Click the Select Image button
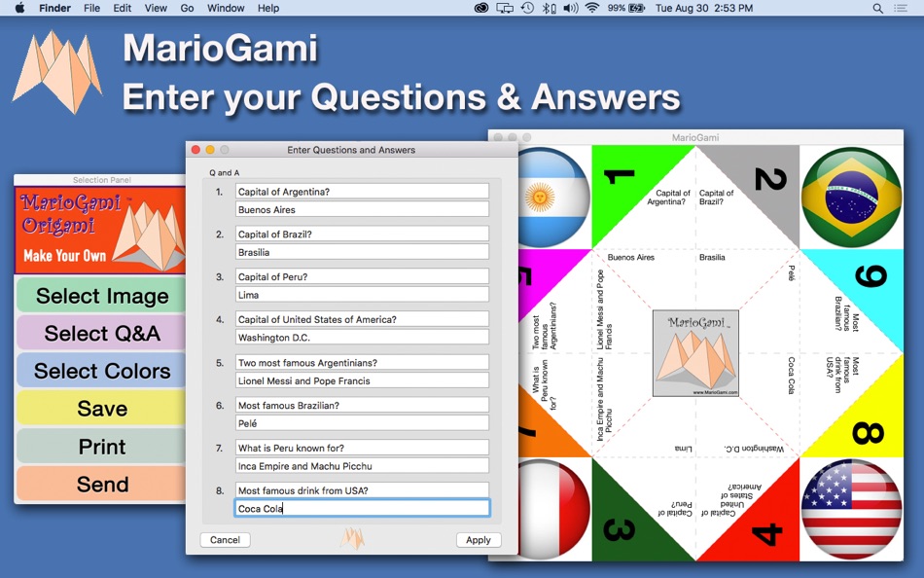 101,296
